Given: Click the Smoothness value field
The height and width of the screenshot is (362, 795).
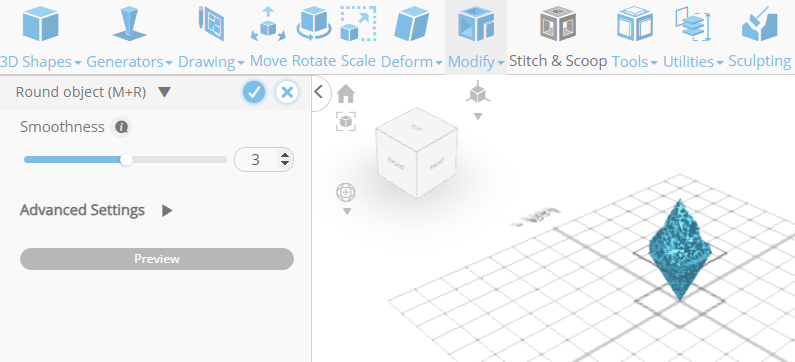Looking at the screenshot, I should (x=257, y=160).
